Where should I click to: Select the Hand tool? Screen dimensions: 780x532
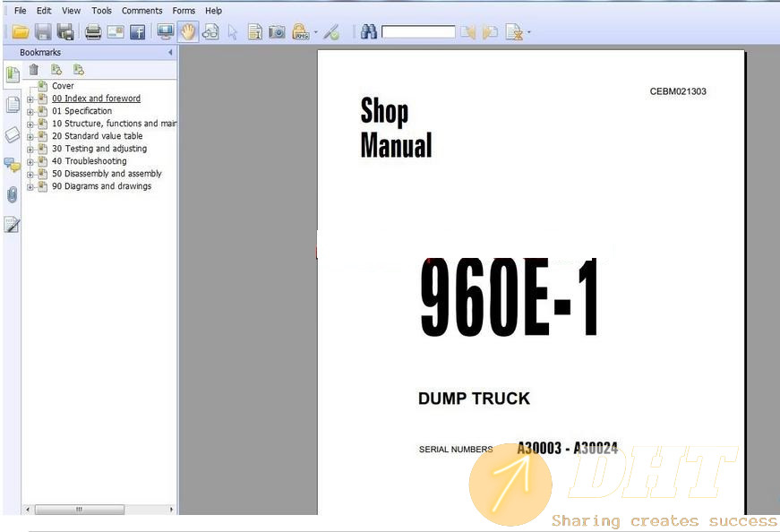tap(188, 32)
